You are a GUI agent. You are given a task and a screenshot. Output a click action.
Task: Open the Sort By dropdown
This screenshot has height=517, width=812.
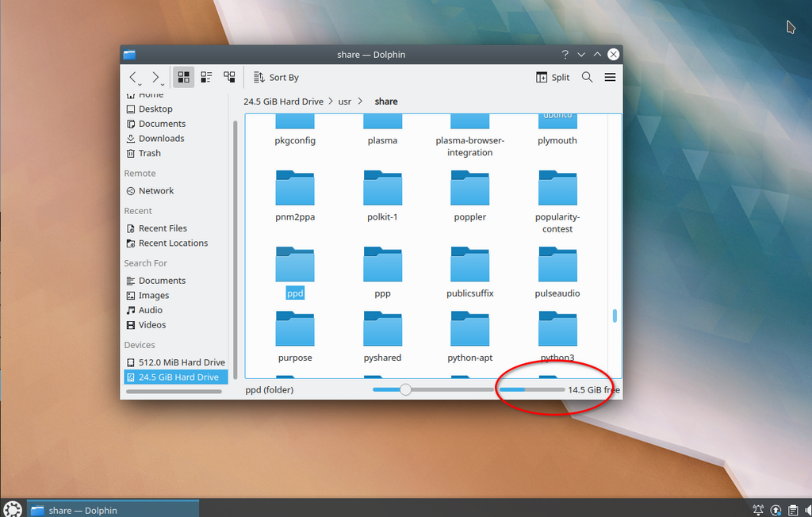276,77
